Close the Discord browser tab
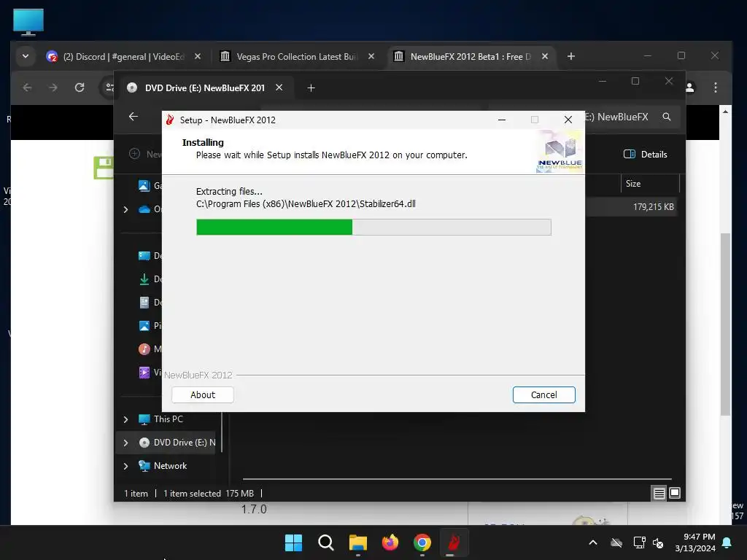This screenshot has width=747, height=560. [x=198, y=57]
